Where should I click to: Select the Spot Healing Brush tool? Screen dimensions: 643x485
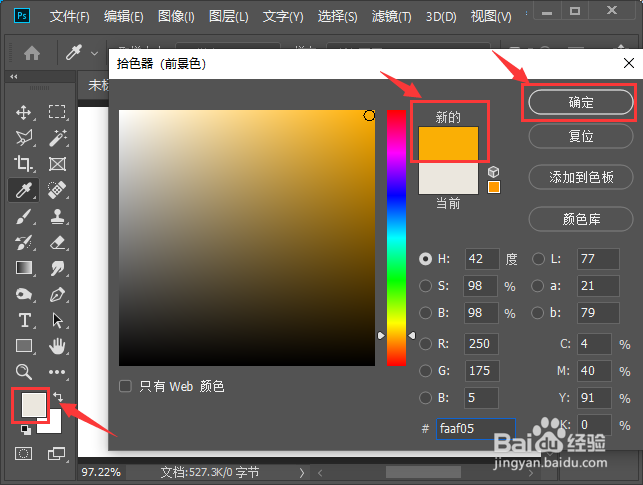click(57, 190)
